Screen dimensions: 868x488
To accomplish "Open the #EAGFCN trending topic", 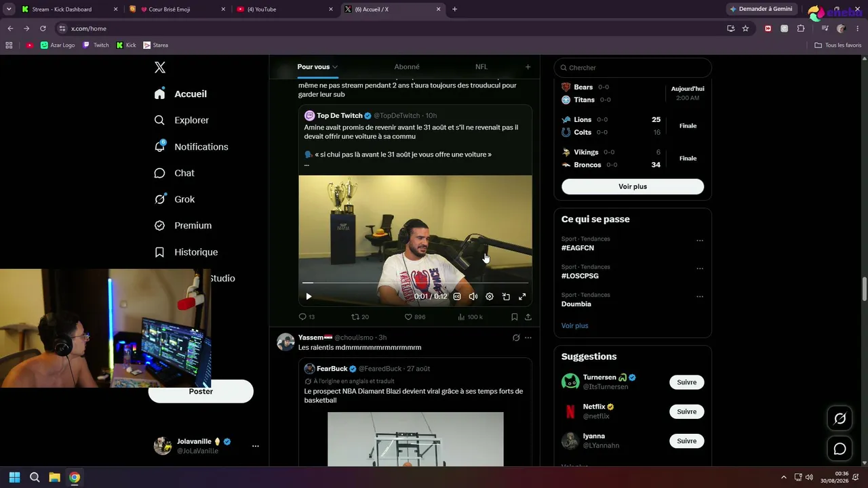I will click(x=578, y=248).
